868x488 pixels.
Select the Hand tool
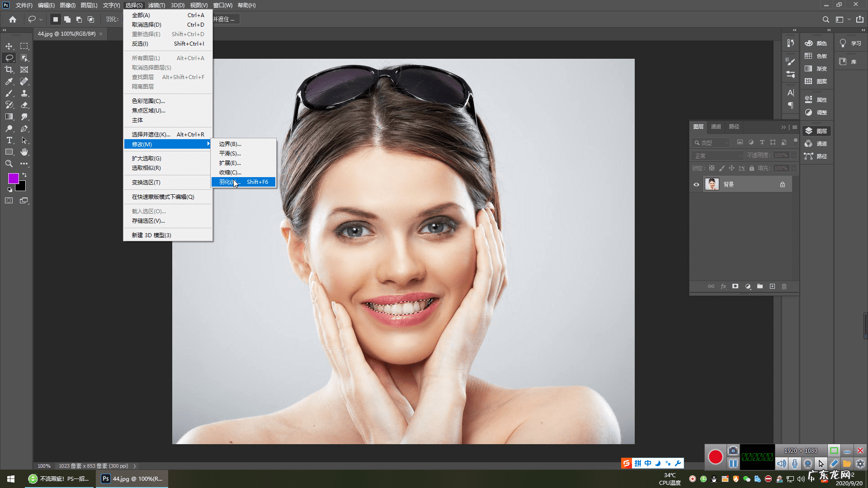pos(24,152)
